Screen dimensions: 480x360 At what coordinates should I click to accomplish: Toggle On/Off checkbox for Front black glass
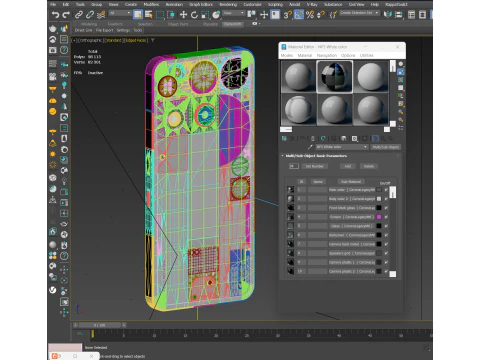(x=386, y=208)
